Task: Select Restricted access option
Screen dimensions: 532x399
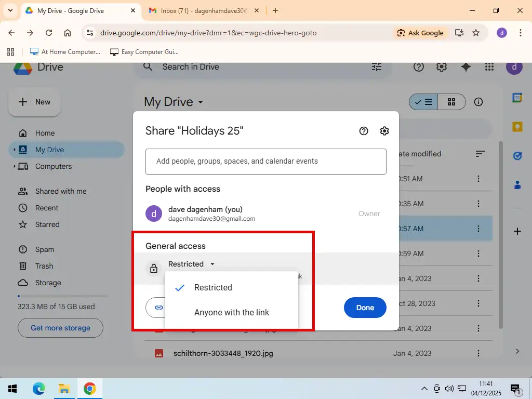Action: pos(213,288)
